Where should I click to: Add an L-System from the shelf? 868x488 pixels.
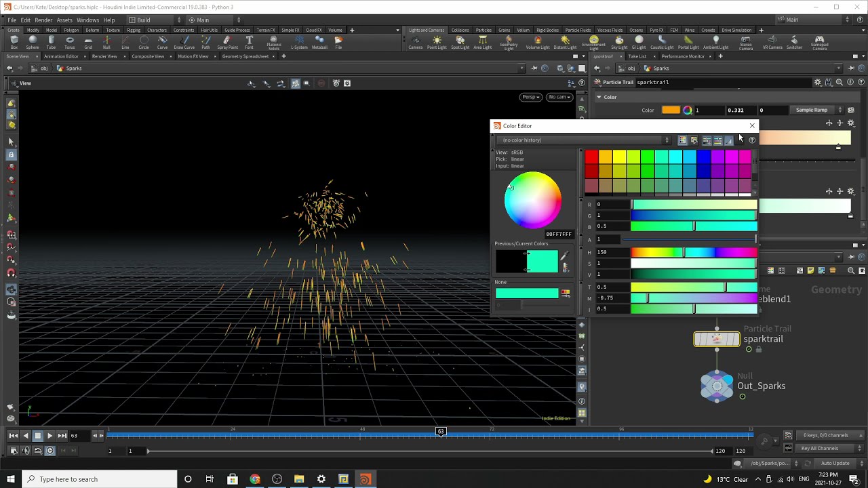[299, 43]
